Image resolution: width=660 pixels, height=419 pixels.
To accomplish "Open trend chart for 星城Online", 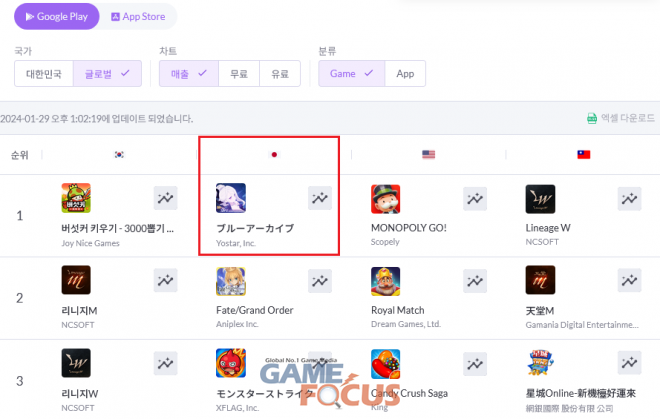I will pos(629,363).
